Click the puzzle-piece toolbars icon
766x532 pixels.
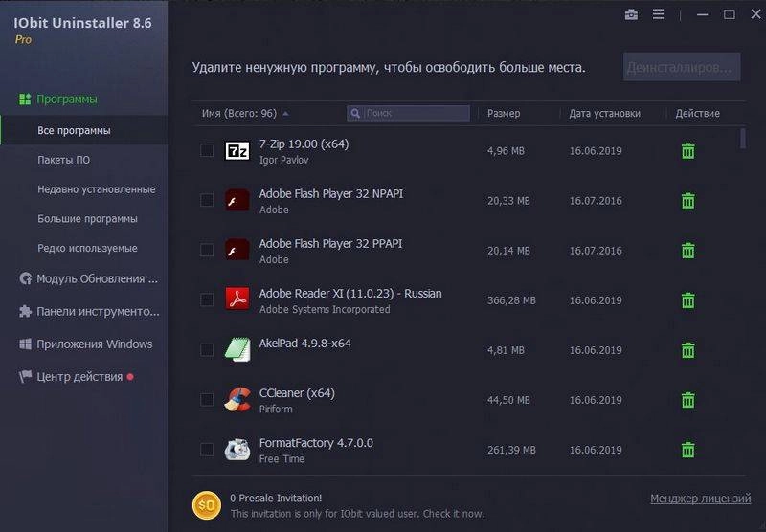point(26,311)
